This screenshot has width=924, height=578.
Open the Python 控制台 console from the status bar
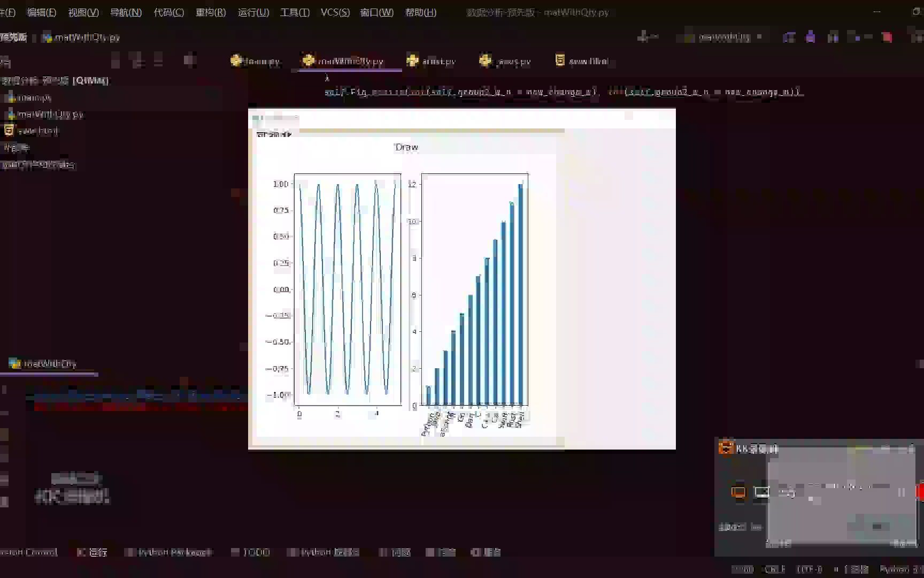click(324, 552)
